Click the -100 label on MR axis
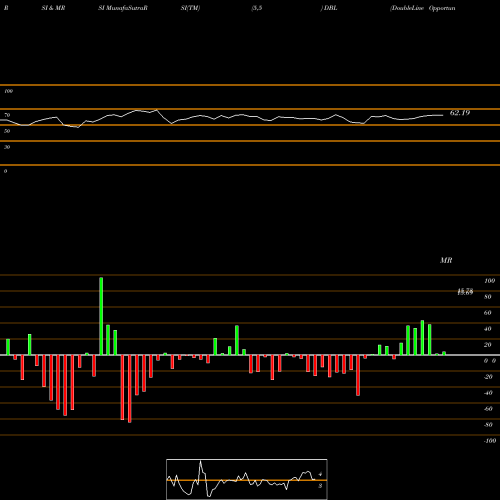500x500 pixels. coord(489,441)
